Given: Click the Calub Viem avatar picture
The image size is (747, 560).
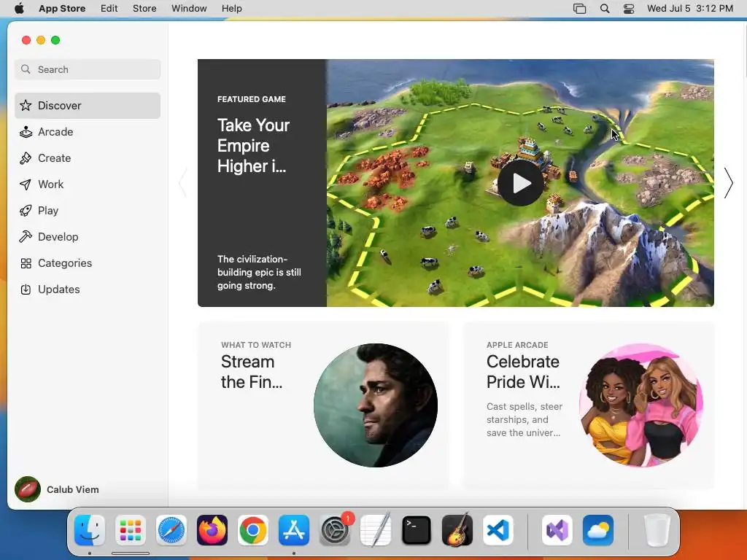Looking at the screenshot, I should pos(28,489).
